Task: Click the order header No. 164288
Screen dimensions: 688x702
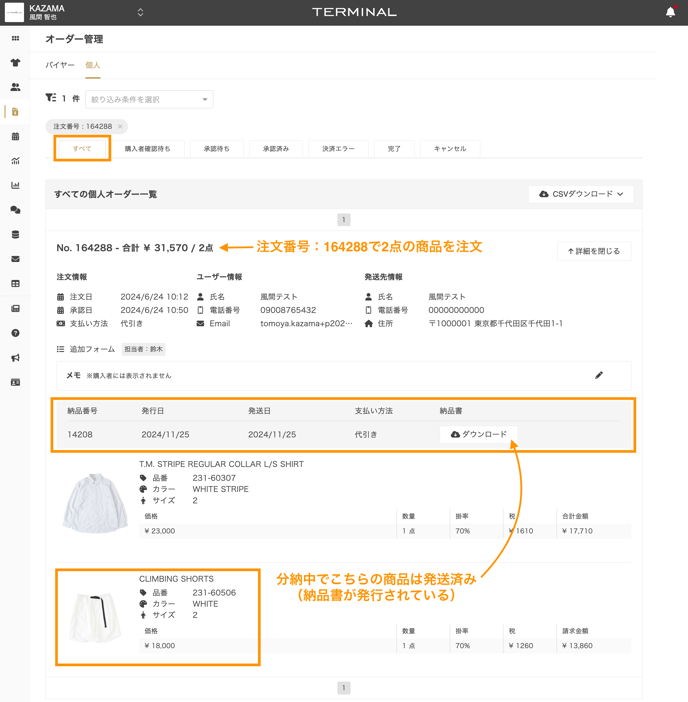Action: coord(135,248)
